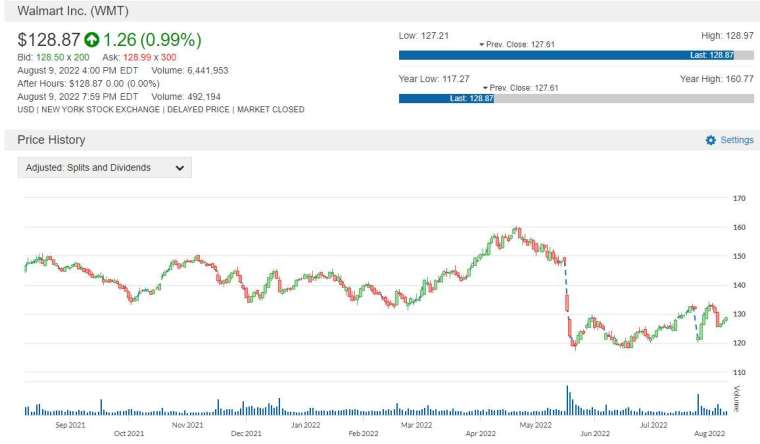
Task: Open the Adjusted: Splits and Dividends dropdown
Action: point(105,168)
